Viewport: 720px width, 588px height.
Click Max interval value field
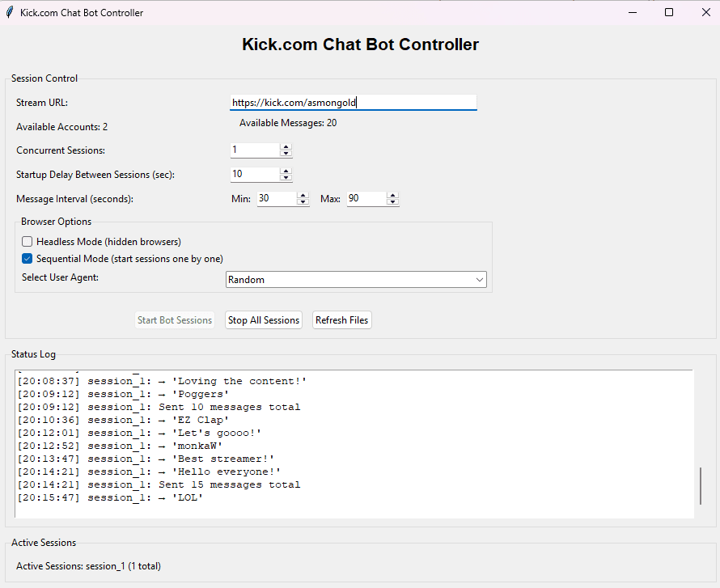point(366,198)
